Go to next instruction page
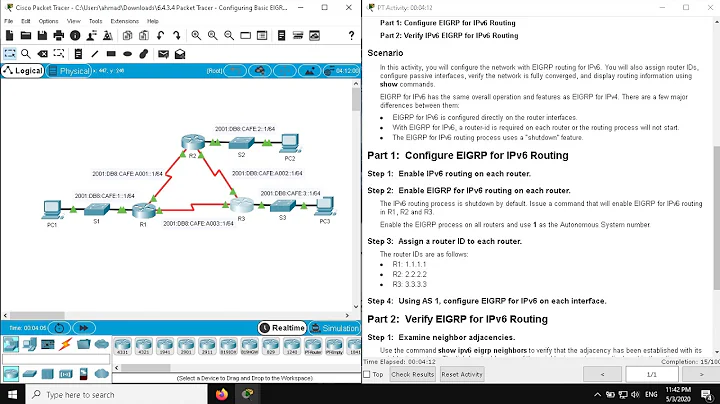This screenshot has width=720, height=404. click(x=701, y=374)
